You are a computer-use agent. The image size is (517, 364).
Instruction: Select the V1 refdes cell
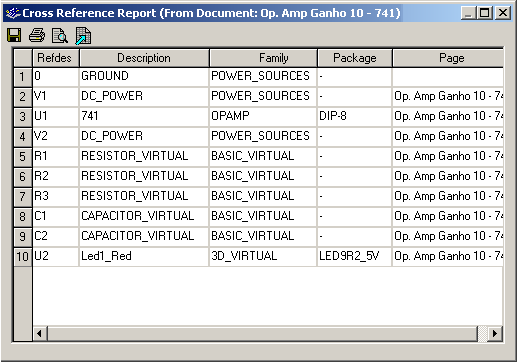tap(56, 97)
